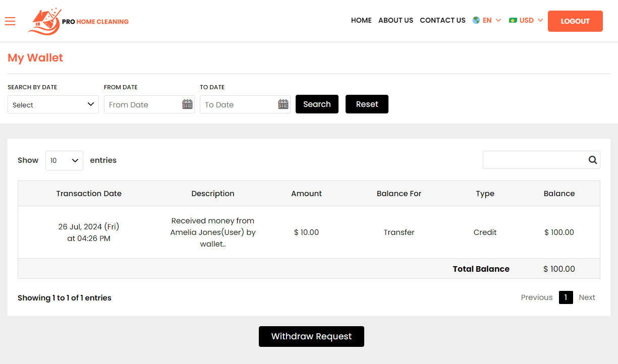
Task: Open the hamburger menu icon
Action: (10, 21)
